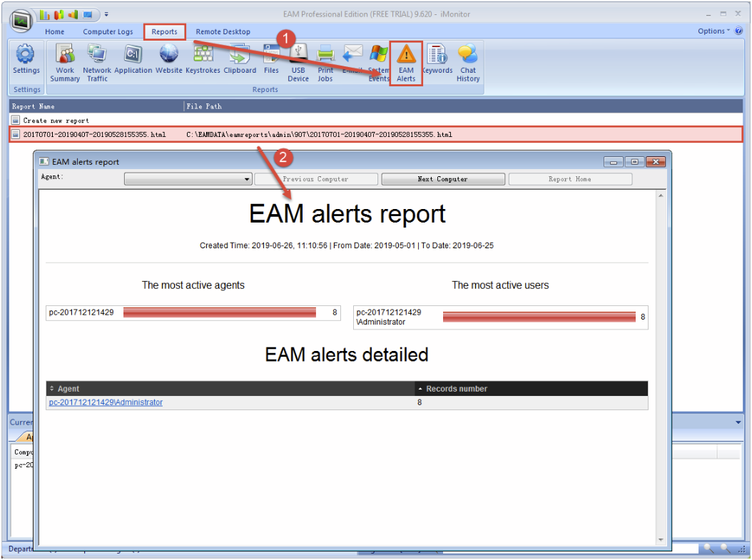Open the Chat History report
The image size is (752, 560).
468,63
